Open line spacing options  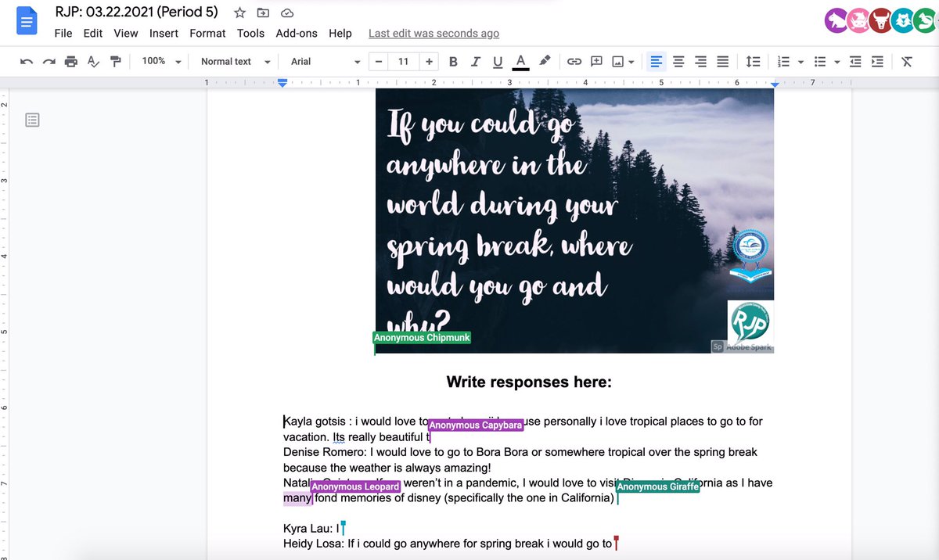[753, 61]
